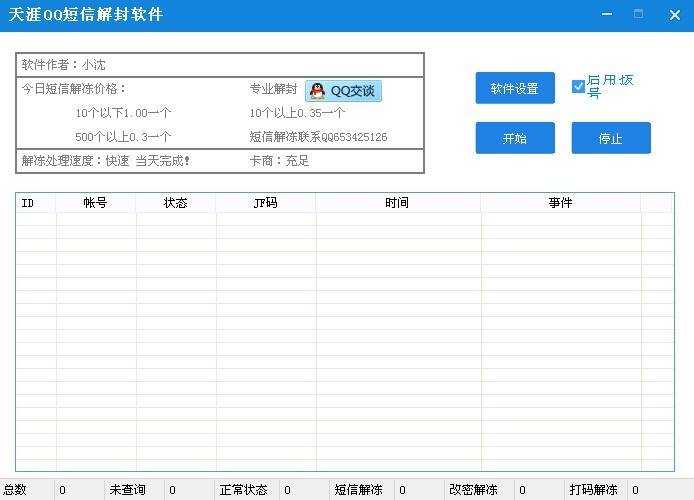
Task: Open the 软件设置 settings button
Action: coord(515,88)
